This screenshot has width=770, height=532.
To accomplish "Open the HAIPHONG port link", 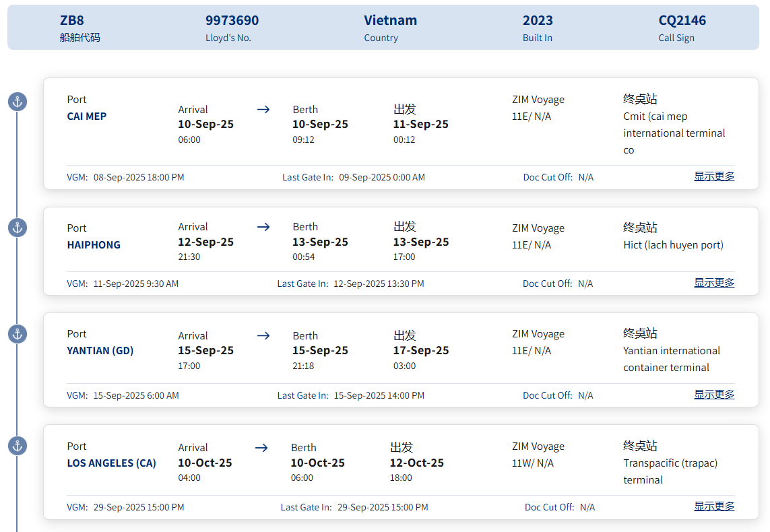I will coord(94,244).
